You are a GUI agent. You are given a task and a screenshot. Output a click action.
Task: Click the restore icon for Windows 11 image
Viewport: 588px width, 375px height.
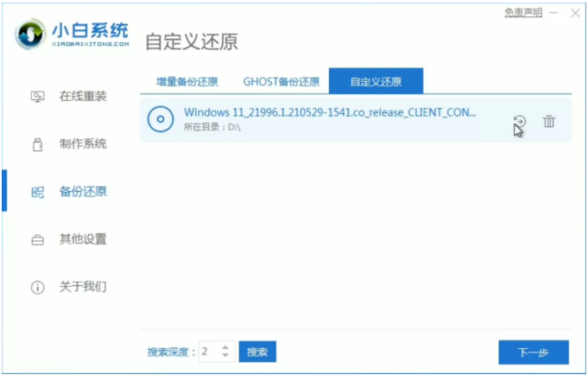pos(519,122)
